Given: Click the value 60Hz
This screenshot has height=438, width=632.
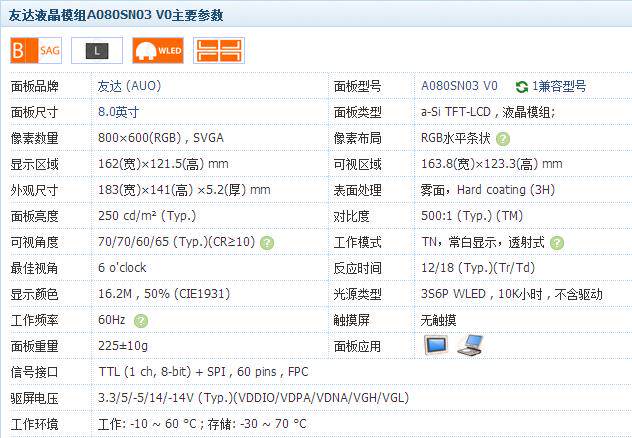Looking at the screenshot, I should 112,320.
